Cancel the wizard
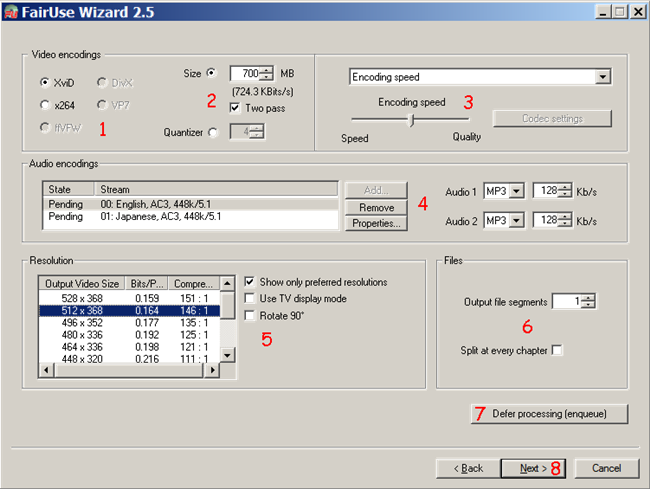The image size is (650, 489). pos(606,468)
